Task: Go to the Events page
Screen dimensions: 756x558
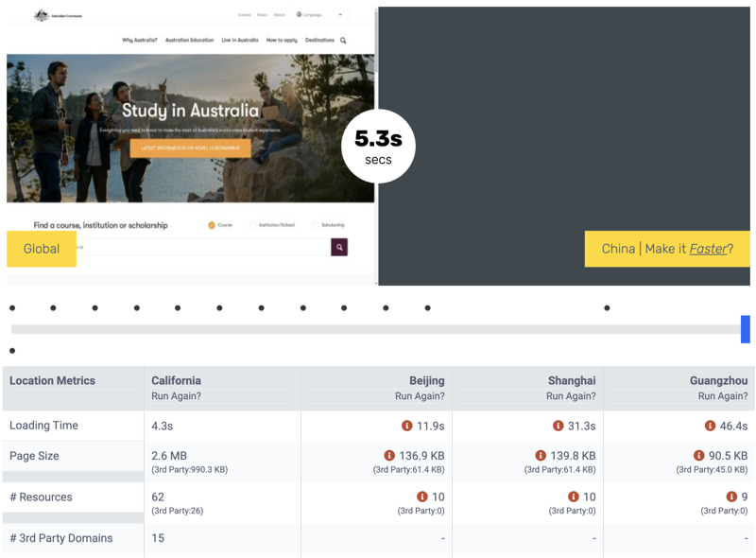Action: tap(245, 15)
